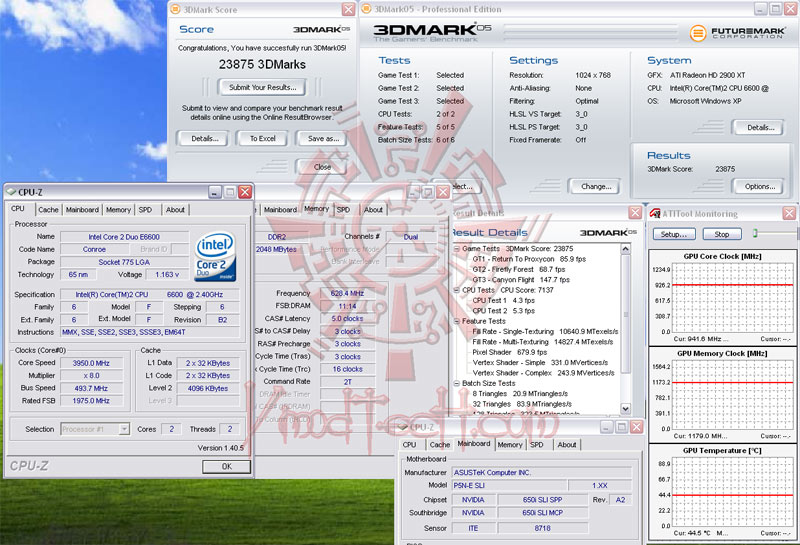Screen dimensions: 800x545
Task: Click OK in the CPU-Z window
Action: tap(227, 466)
